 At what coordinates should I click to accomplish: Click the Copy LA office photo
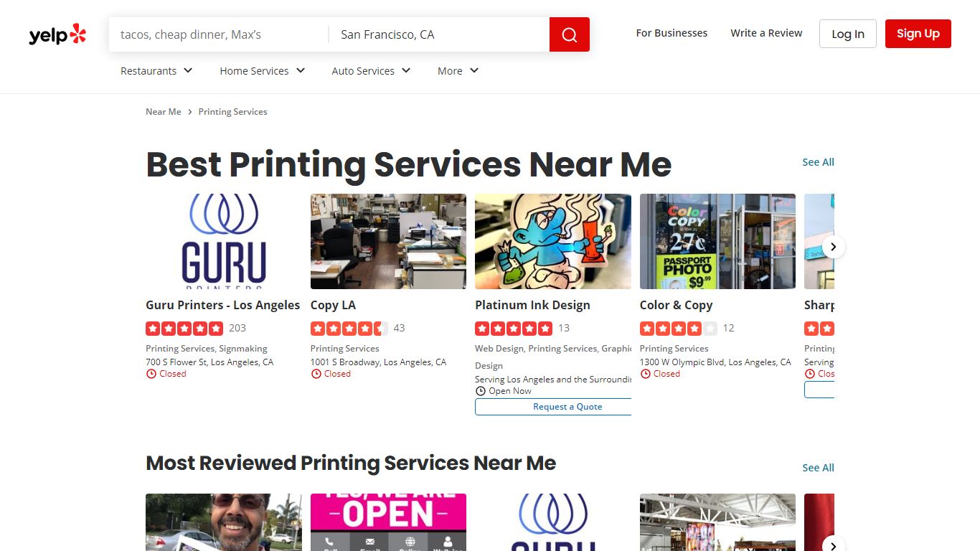coord(388,241)
